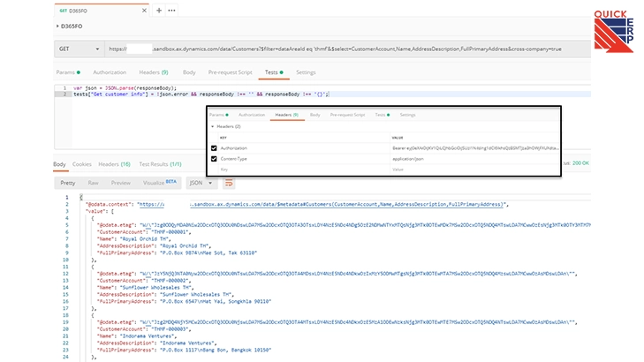644x362 pixels.
Task: Select Tests tab in inset panel
Action: point(382,115)
